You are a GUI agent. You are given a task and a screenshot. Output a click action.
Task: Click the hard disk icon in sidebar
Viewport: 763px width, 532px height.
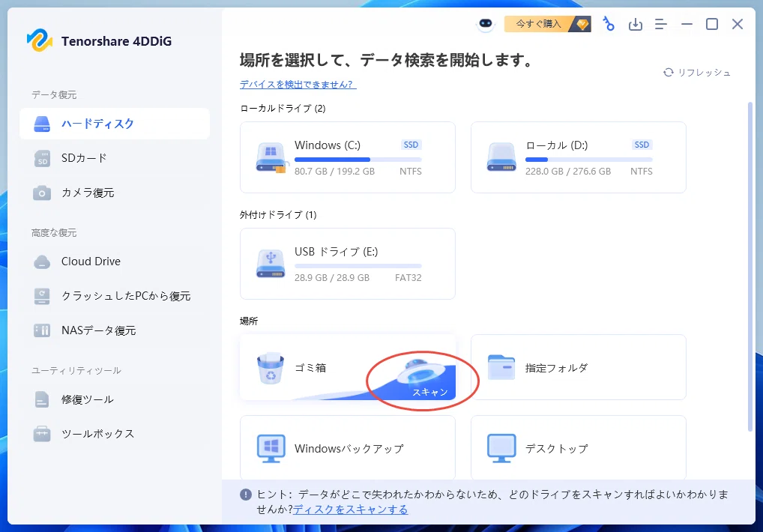pyautogui.click(x=42, y=124)
